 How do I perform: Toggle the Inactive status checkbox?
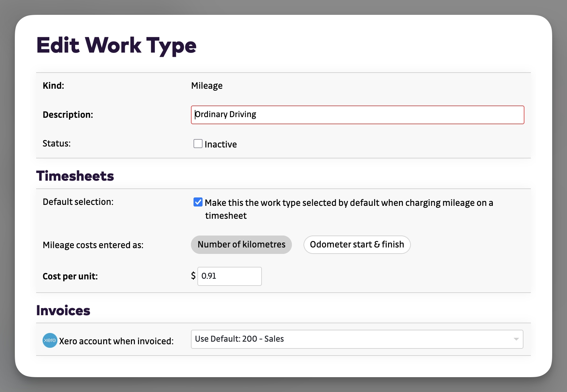[198, 144]
